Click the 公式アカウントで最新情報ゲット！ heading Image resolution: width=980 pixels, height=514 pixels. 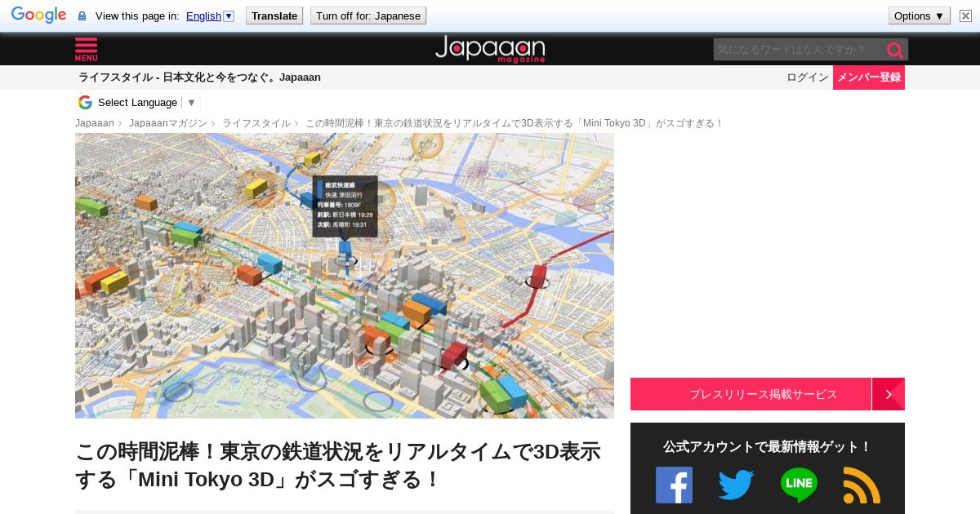[768, 447]
